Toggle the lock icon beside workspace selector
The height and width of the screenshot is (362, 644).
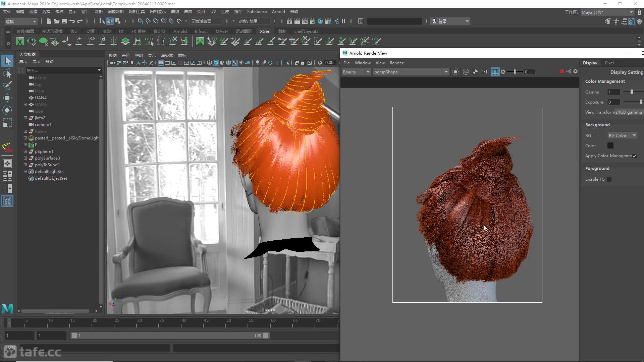coord(639,12)
